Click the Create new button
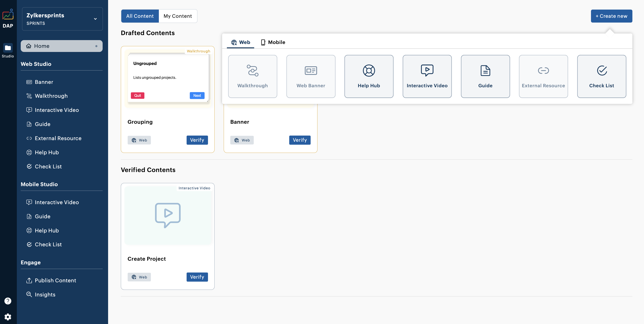644x324 pixels. (x=611, y=16)
